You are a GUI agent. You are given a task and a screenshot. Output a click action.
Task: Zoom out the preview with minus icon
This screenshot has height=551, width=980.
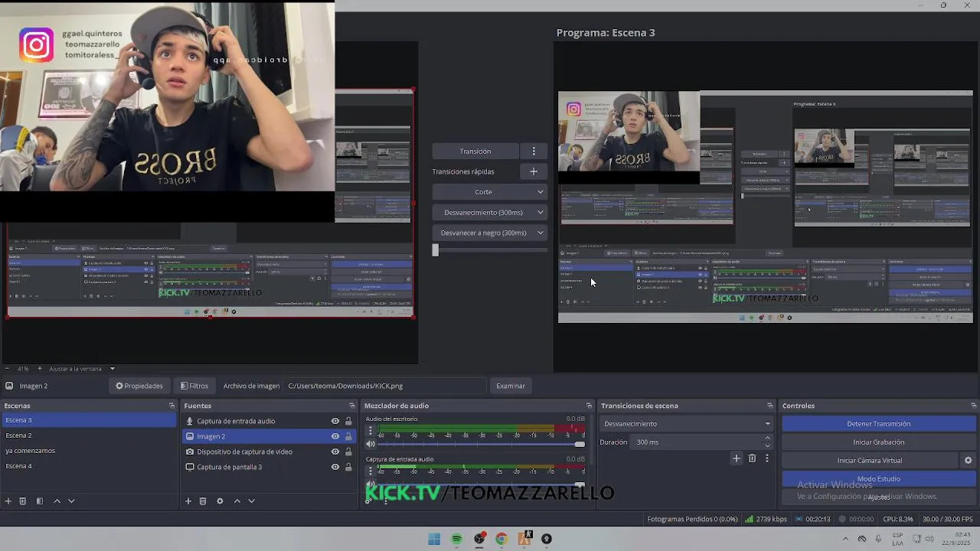6,369
